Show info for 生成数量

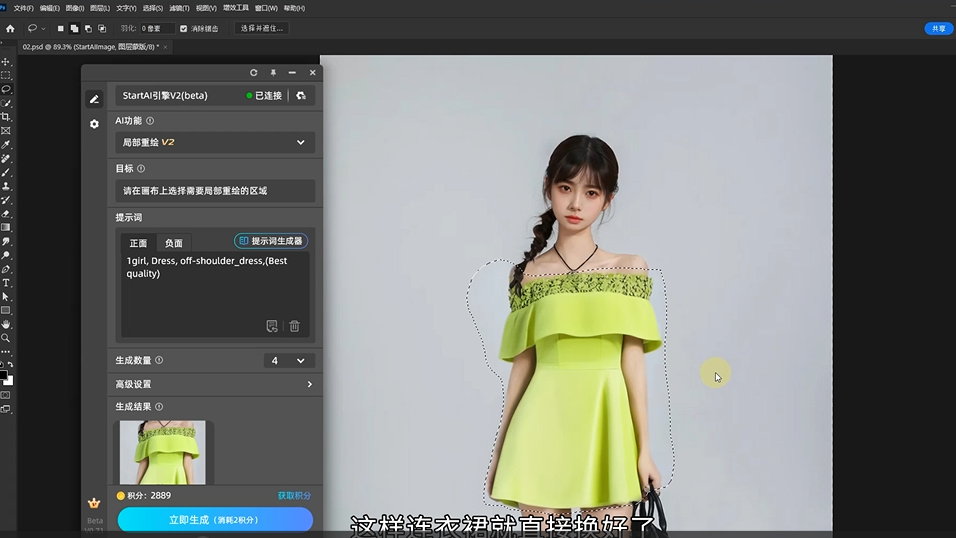pyautogui.click(x=159, y=360)
